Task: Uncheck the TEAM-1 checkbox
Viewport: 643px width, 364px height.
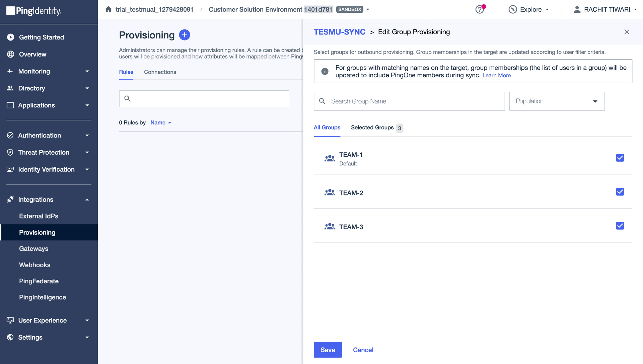Action: tap(620, 158)
